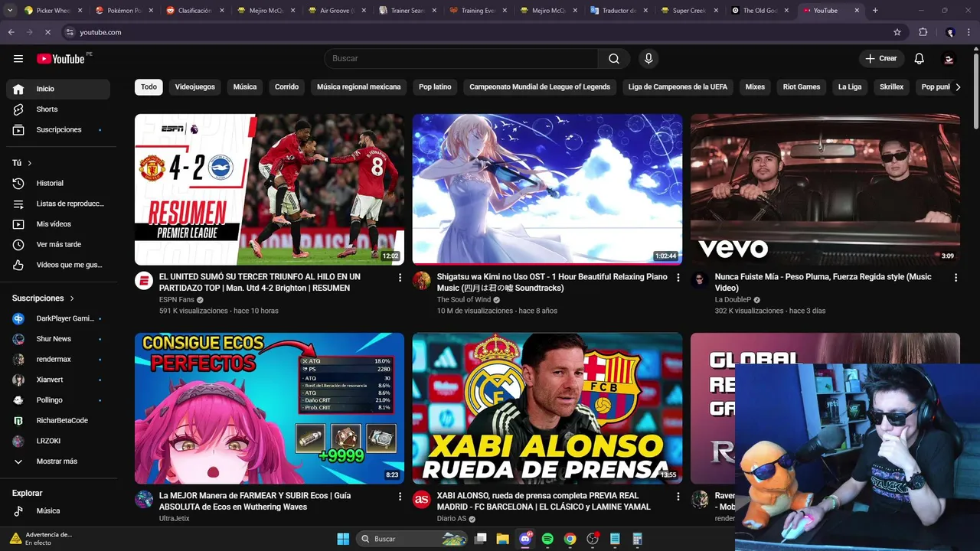Open Música under Explorar
Viewport: 980px width, 551px height.
click(58, 510)
